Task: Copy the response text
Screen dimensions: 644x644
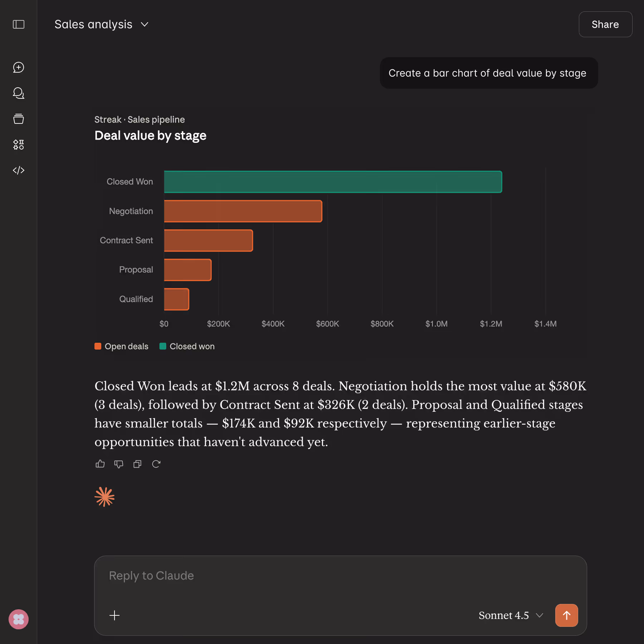Action: click(137, 464)
